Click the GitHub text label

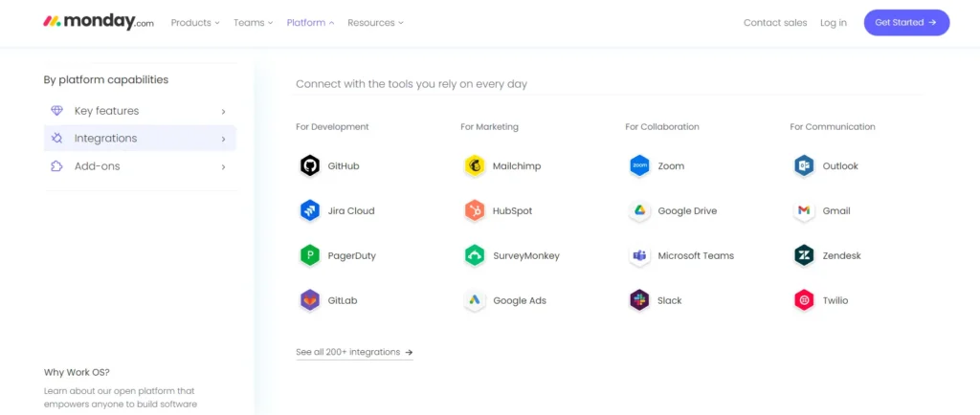pos(344,166)
